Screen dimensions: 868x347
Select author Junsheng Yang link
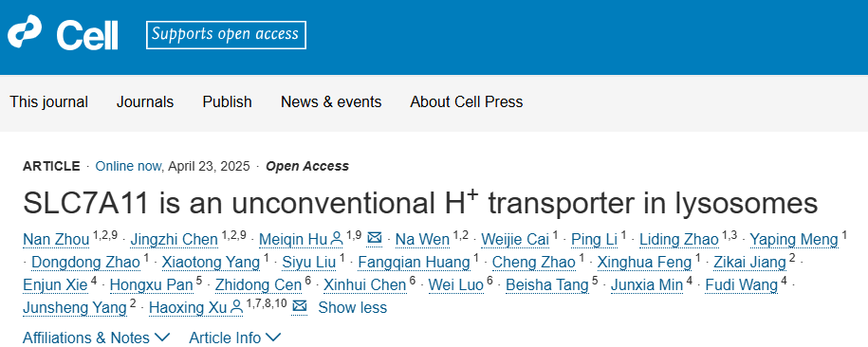tap(75, 308)
